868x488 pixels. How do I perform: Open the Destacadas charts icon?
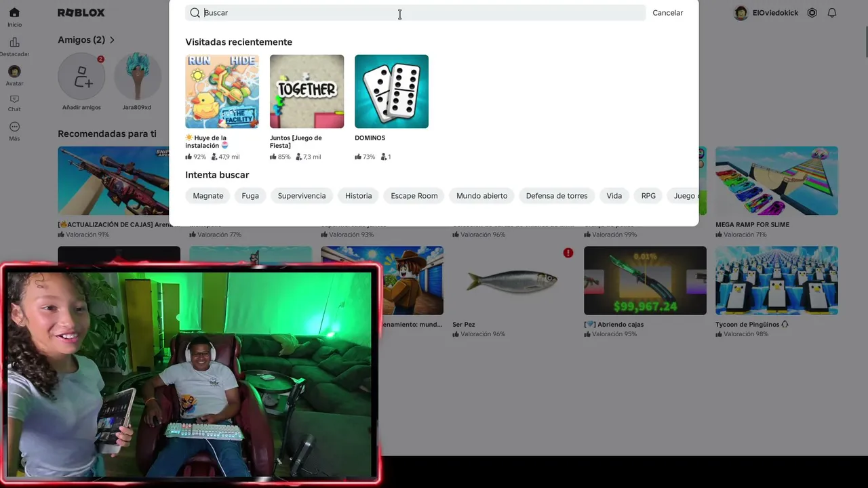14,42
